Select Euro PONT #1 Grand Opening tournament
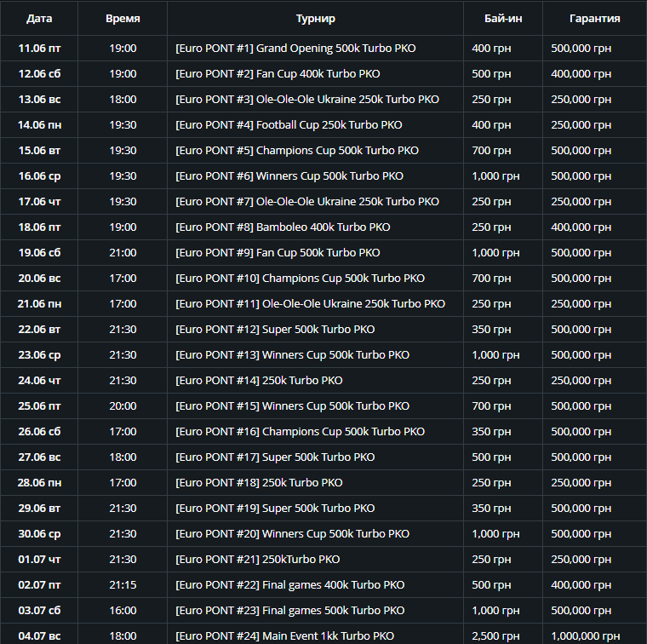647x644 pixels. coord(295,49)
